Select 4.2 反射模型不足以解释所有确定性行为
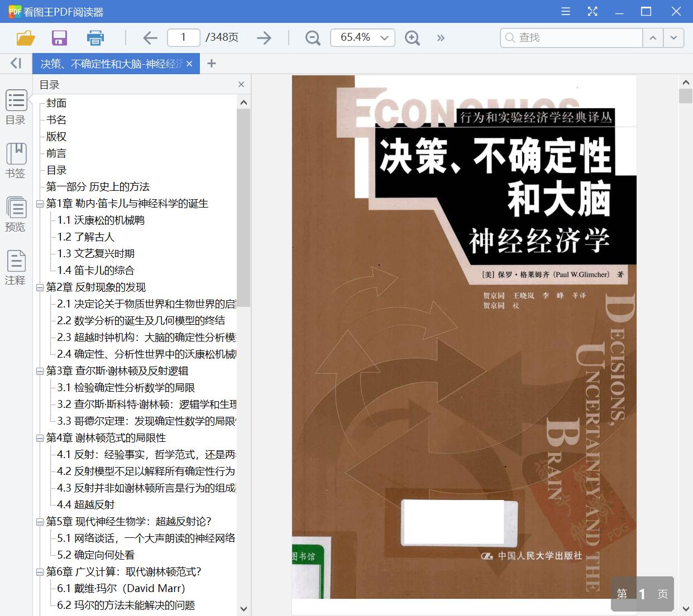This screenshot has width=693, height=616. (x=146, y=471)
